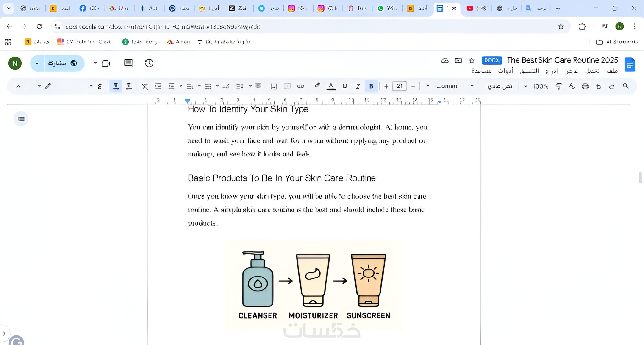Open the zoom 100% dropdown
The image size is (644, 345).
click(536, 86)
